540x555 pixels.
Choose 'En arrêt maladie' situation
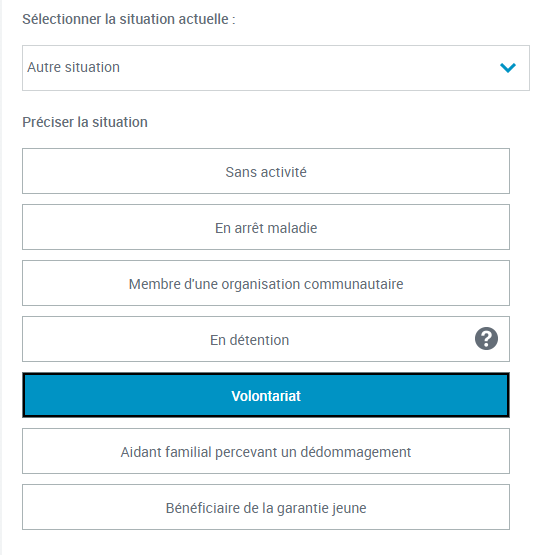(266, 227)
